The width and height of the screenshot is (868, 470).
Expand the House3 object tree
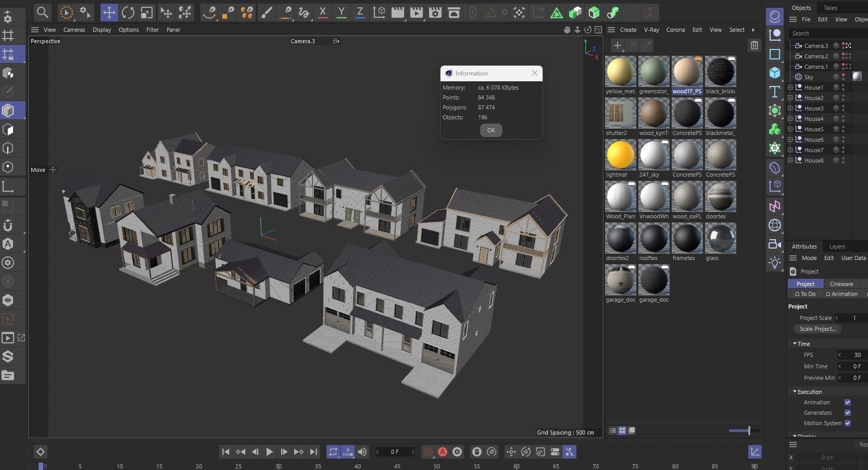(x=790, y=108)
